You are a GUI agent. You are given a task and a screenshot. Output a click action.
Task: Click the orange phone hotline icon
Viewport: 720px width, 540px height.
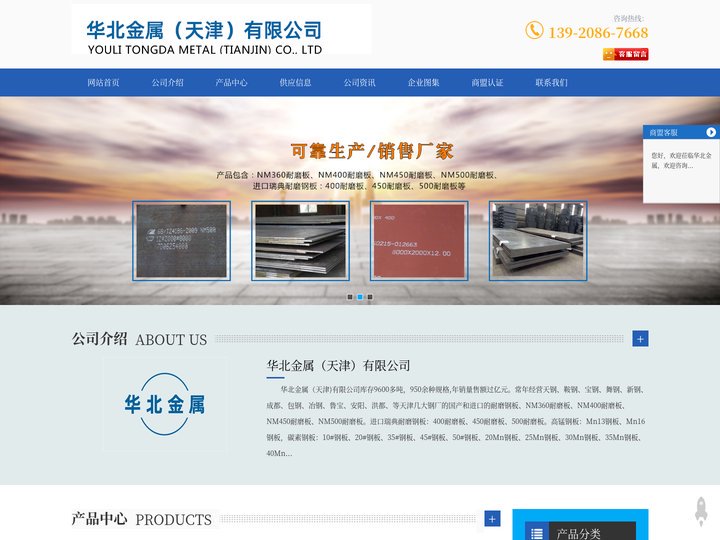pyautogui.click(x=534, y=31)
